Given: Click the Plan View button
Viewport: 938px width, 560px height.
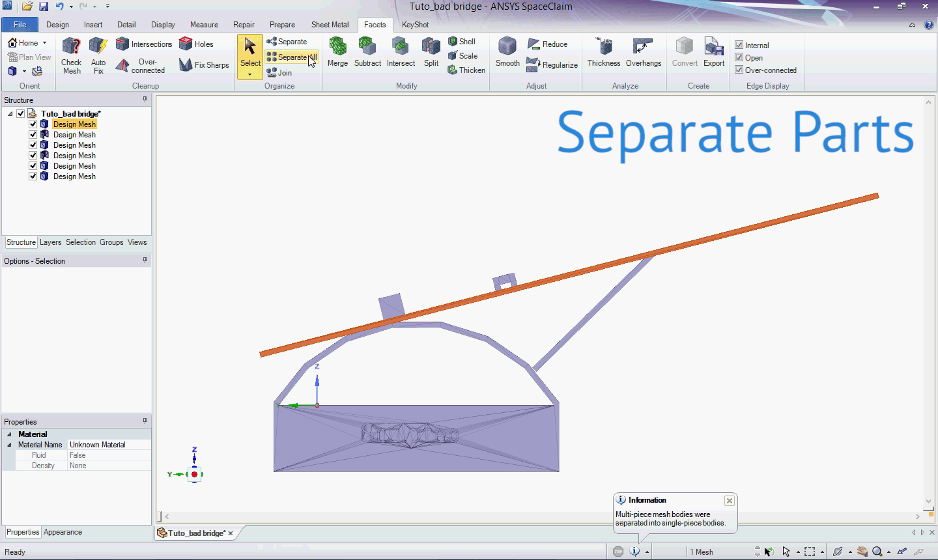Looking at the screenshot, I should click(x=29, y=57).
